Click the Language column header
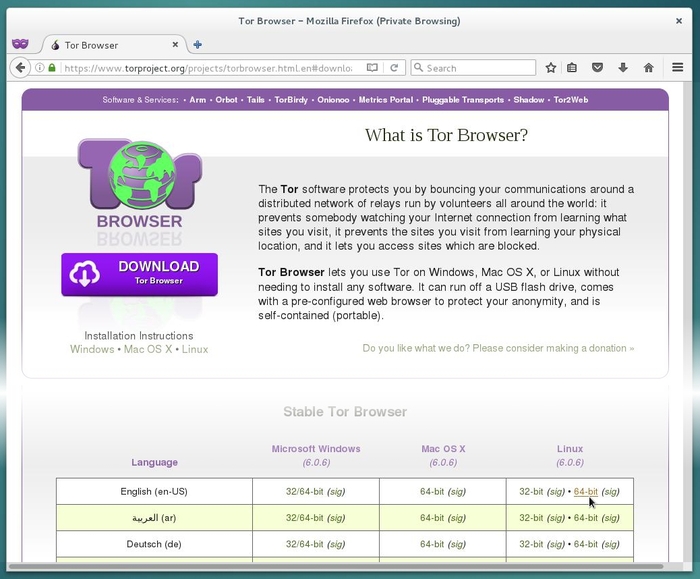The image size is (700, 579). point(154,462)
